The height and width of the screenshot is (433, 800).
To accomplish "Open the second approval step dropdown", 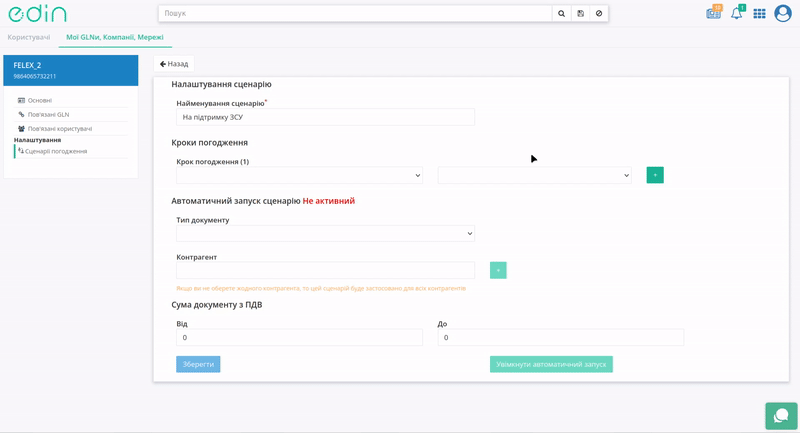I will 535,175.
